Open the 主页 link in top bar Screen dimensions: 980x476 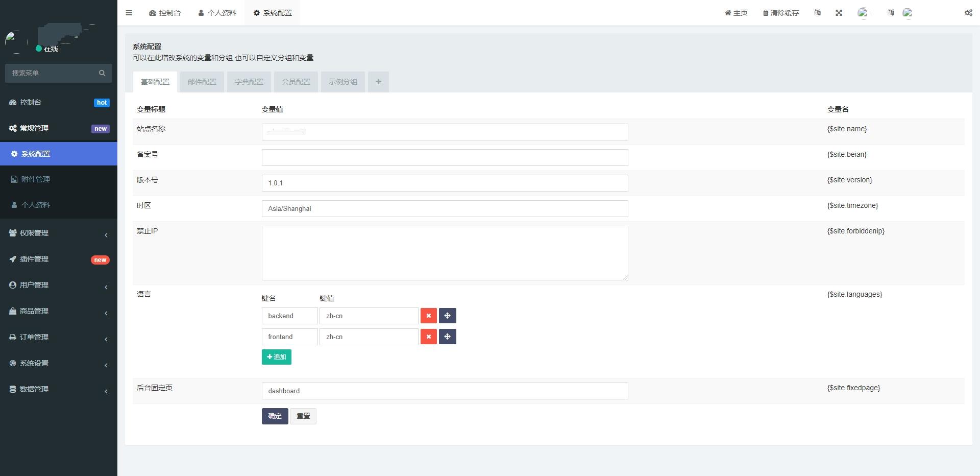736,13
